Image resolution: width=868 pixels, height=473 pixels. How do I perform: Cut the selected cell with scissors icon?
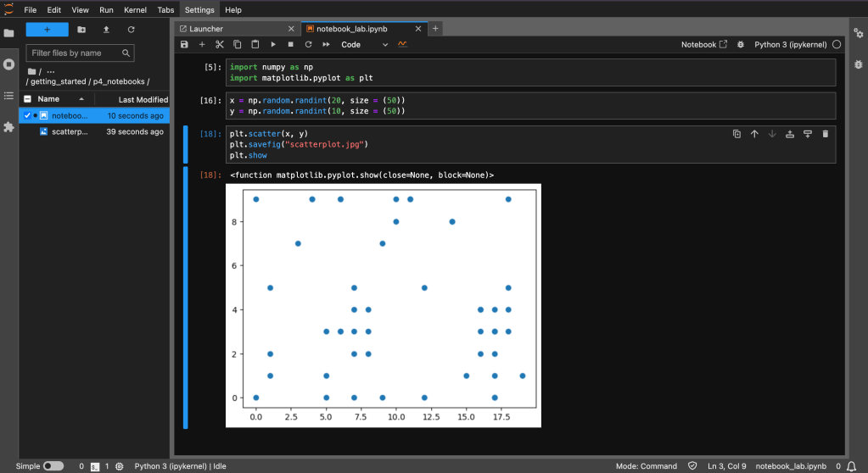click(x=219, y=44)
